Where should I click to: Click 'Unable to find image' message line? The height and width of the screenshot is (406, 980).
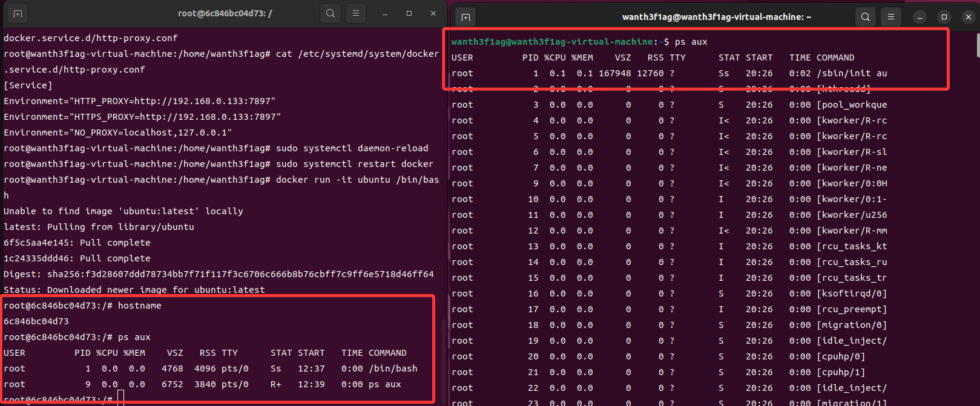click(x=123, y=211)
